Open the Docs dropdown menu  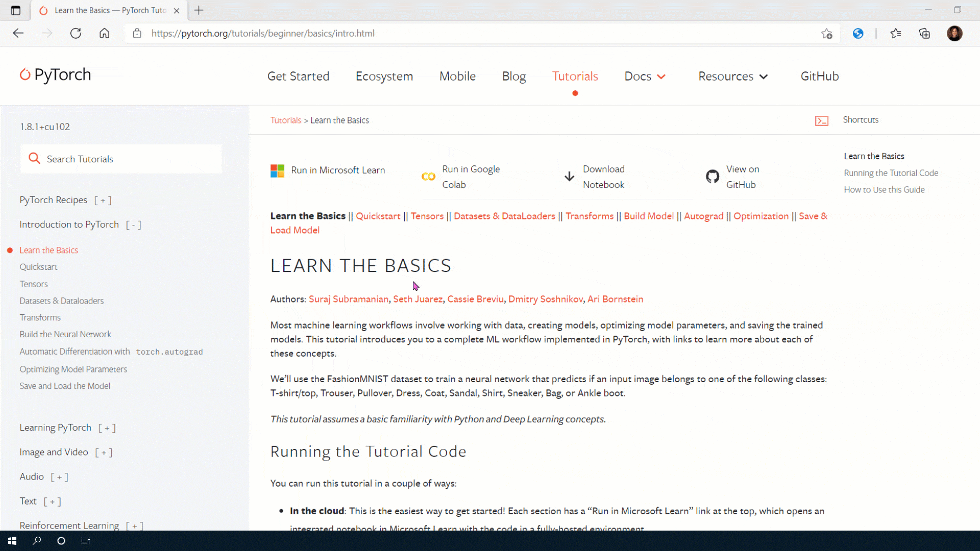coord(645,76)
